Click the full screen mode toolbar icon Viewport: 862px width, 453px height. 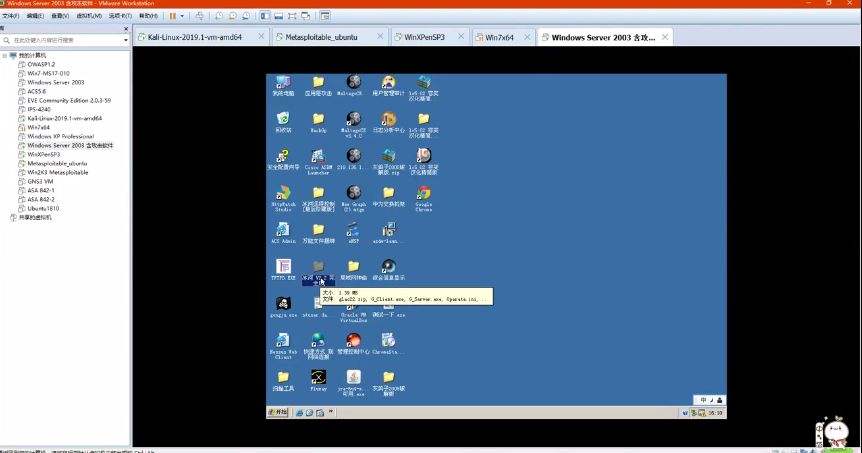point(292,16)
